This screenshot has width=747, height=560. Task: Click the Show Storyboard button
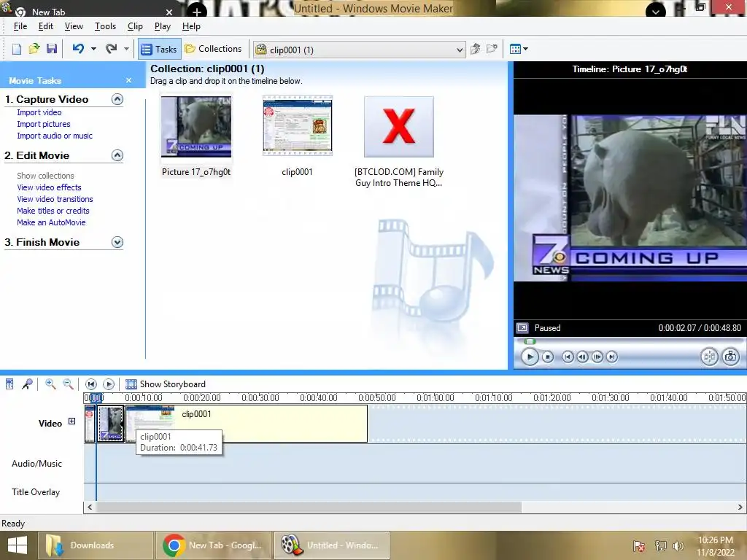[166, 384]
